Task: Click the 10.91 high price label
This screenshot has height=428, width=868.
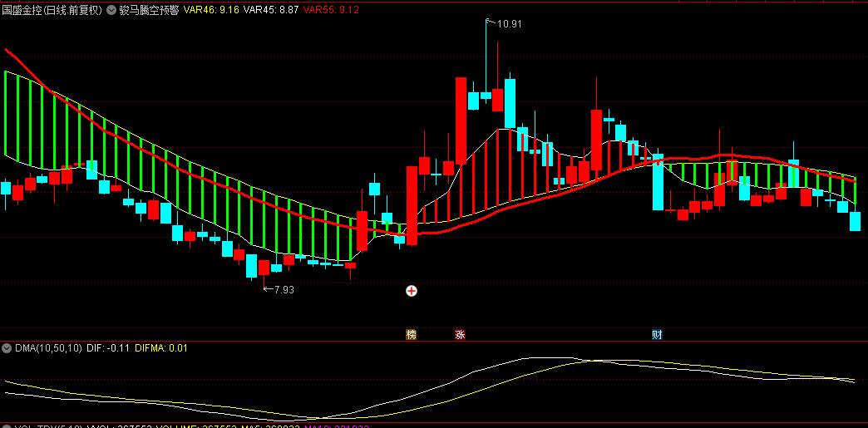Action: pos(509,24)
